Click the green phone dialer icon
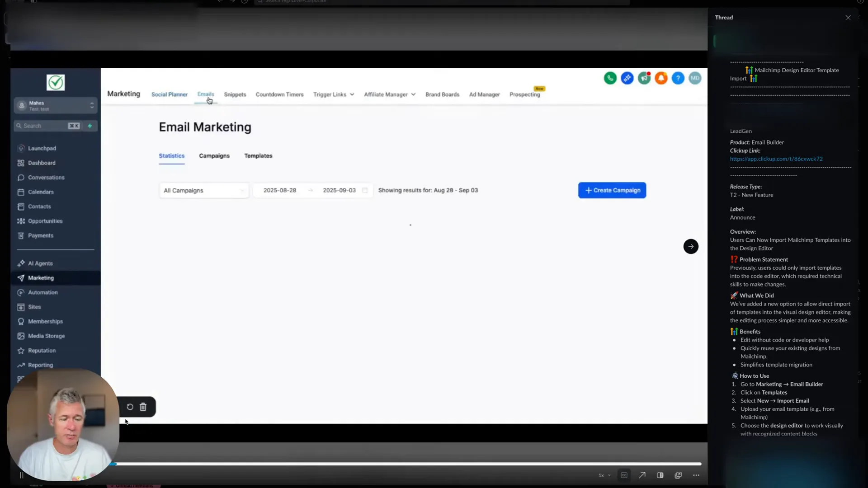 click(x=610, y=78)
